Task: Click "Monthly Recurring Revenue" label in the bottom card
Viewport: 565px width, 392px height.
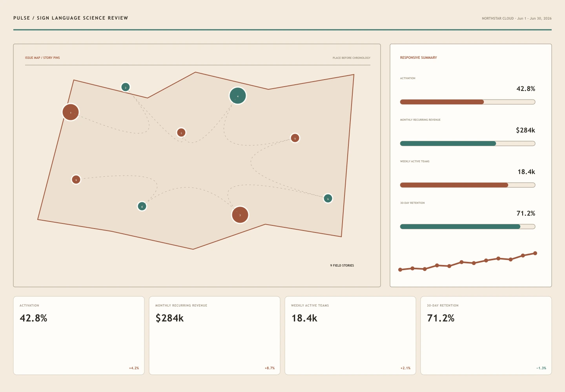Action: click(181, 305)
